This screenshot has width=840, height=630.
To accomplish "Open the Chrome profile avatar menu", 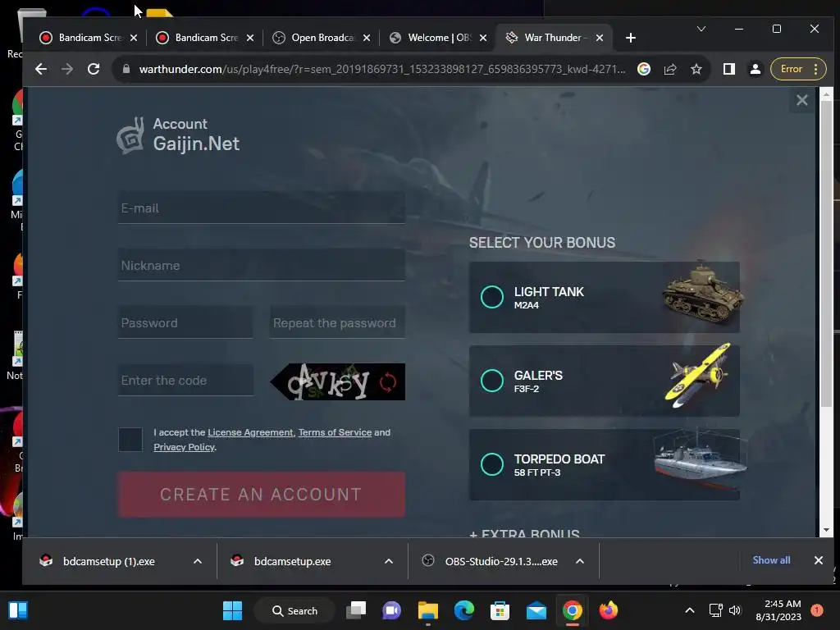I will pos(756,69).
